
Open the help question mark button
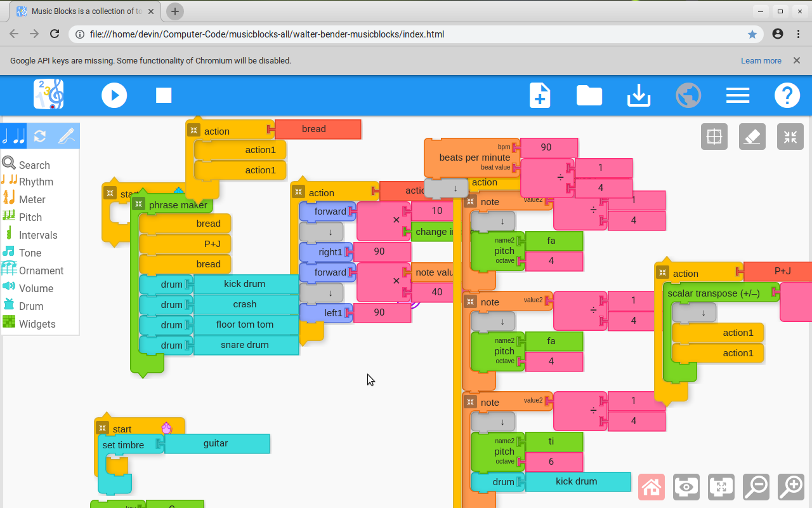tap(787, 95)
